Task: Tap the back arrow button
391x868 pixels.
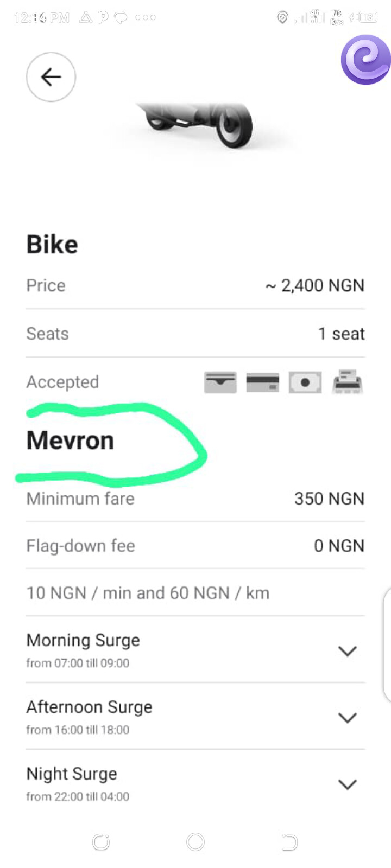Action: 51,77
